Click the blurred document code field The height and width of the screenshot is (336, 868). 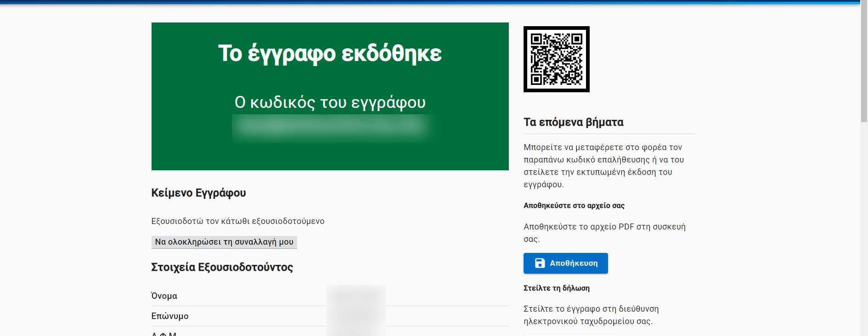331,126
